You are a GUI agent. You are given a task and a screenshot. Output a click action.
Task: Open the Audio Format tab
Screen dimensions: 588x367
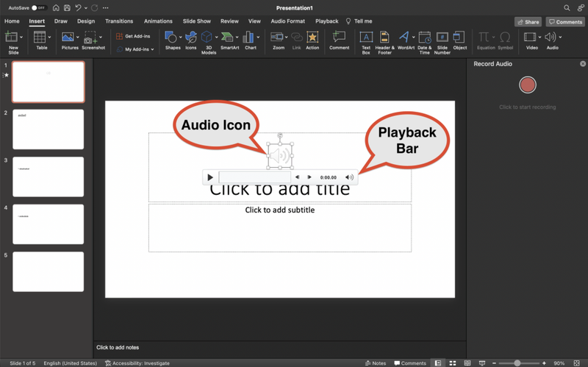pos(287,21)
